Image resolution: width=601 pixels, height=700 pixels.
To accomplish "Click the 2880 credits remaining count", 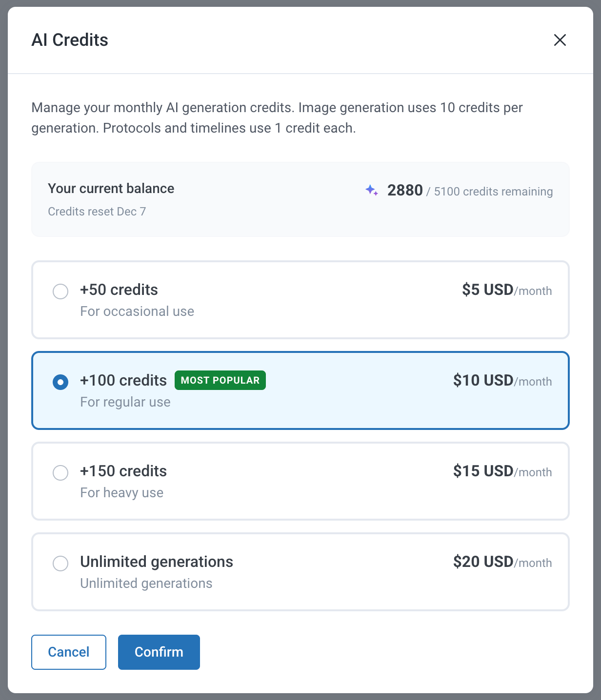I will (x=405, y=190).
